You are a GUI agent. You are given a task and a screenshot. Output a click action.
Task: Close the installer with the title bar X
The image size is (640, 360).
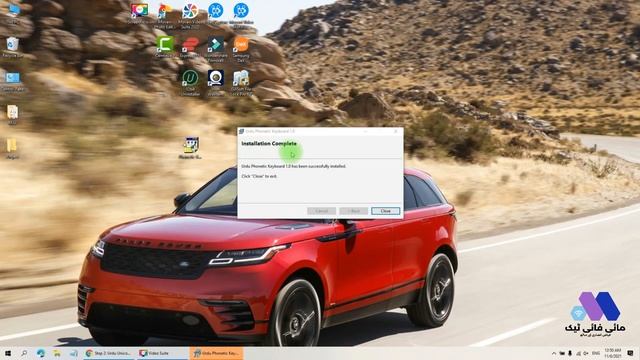395,131
